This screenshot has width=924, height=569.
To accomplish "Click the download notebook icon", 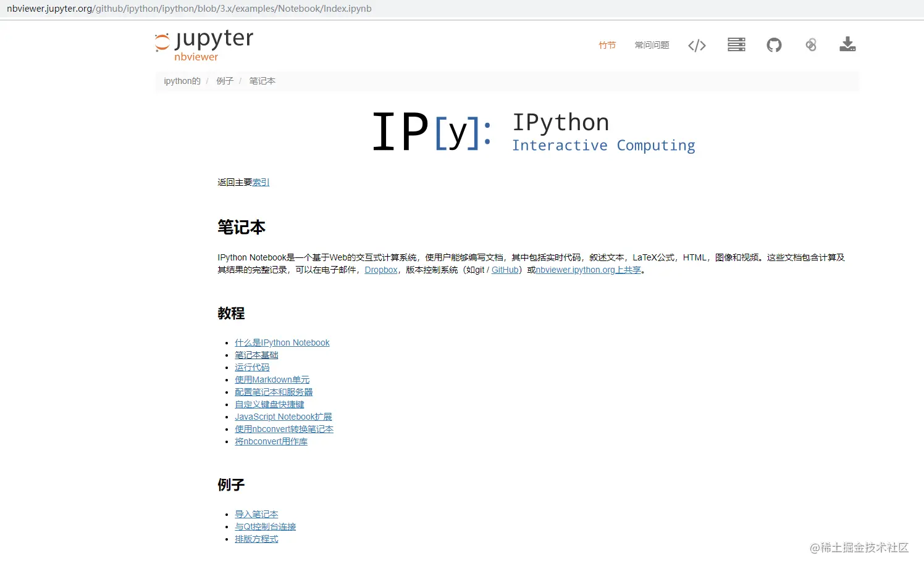I will (847, 44).
